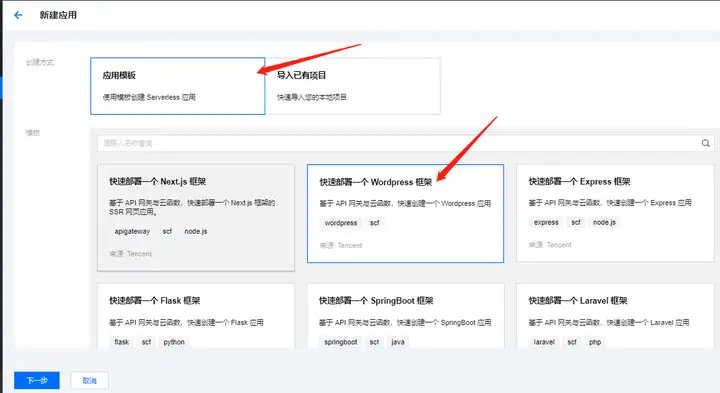Click the 新建应用 page title

[x=58, y=15]
